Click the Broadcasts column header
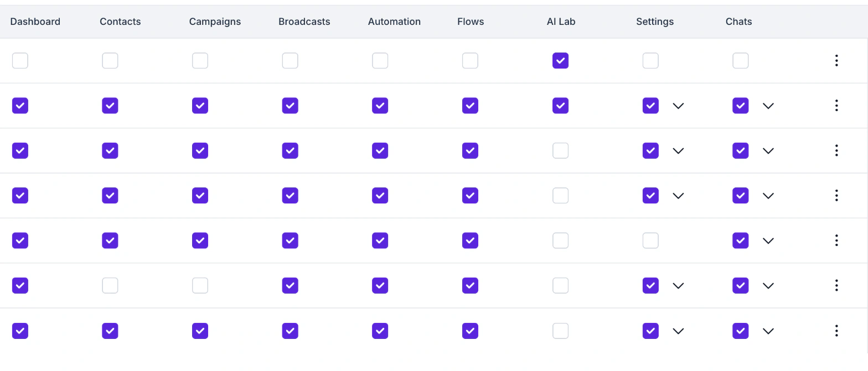Viewport: 868px width, 371px height. click(304, 22)
